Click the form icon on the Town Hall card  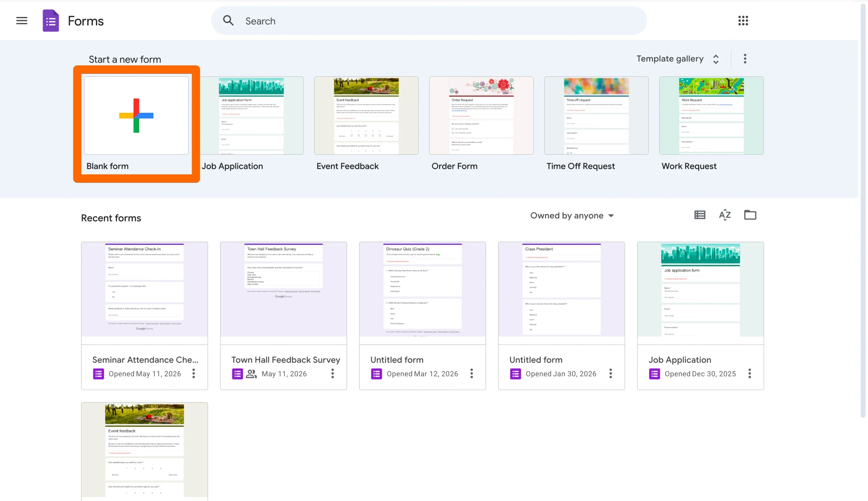click(237, 374)
